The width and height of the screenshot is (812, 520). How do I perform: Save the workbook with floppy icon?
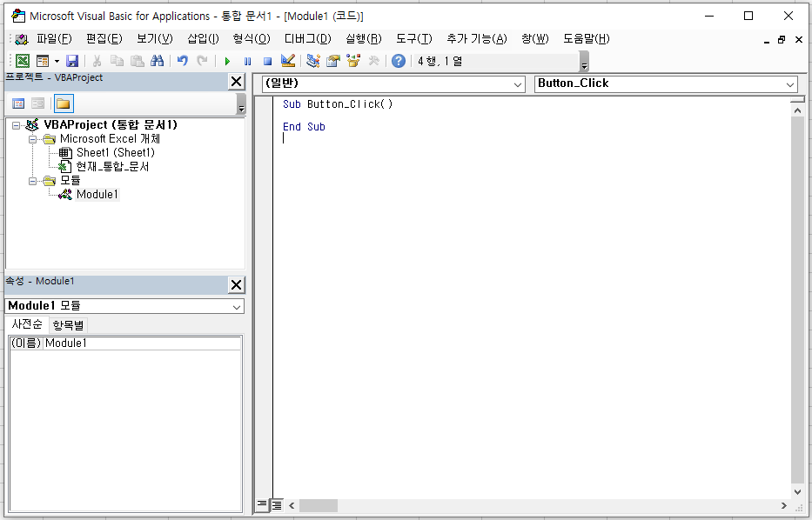click(72, 61)
